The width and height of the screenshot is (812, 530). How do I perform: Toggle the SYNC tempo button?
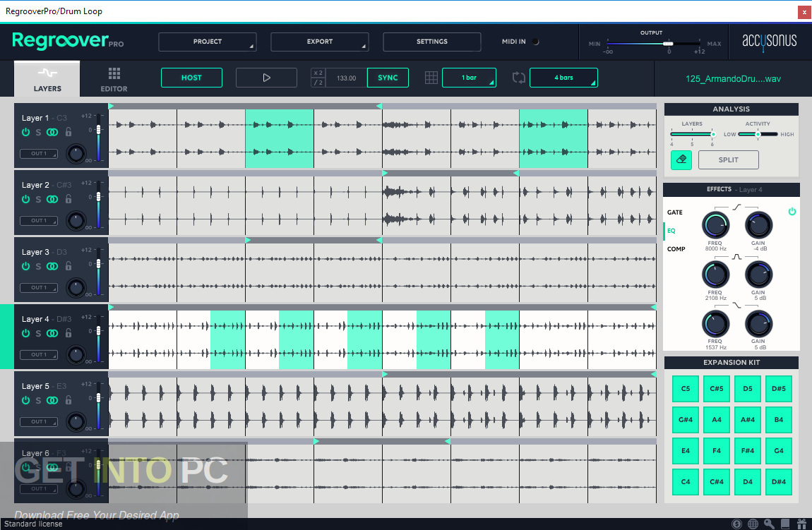click(388, 78)
